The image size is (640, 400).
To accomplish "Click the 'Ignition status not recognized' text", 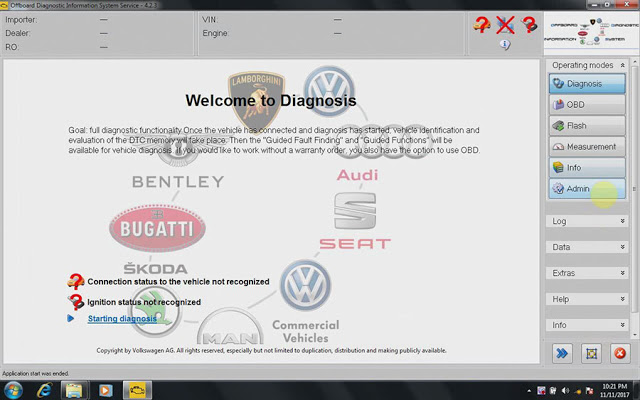I will click(144, 302).
